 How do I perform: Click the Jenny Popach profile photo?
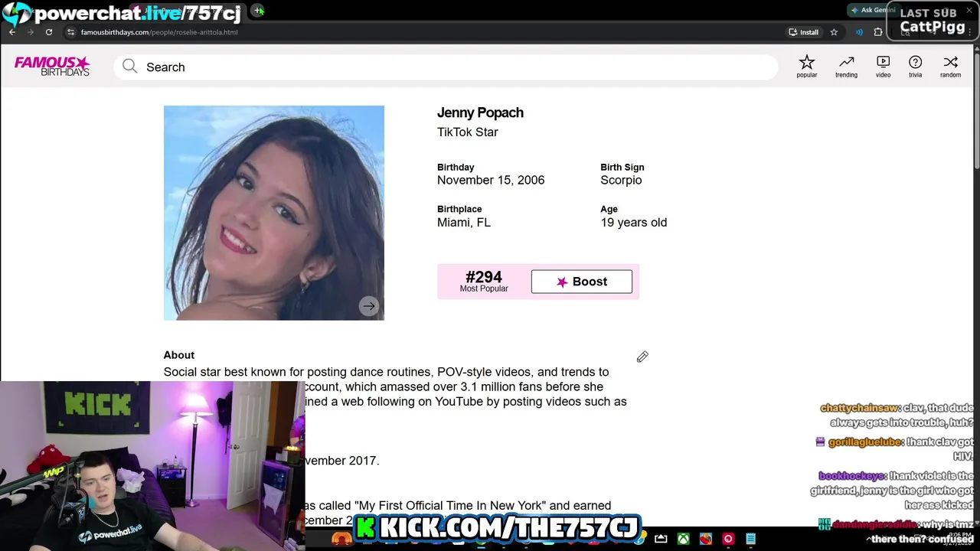pyautogui.click(x=273, y=213)
